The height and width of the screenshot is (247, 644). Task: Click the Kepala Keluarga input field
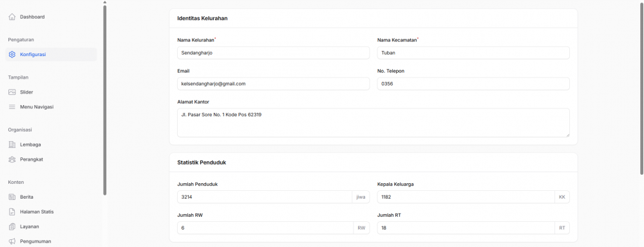[466, 197]
